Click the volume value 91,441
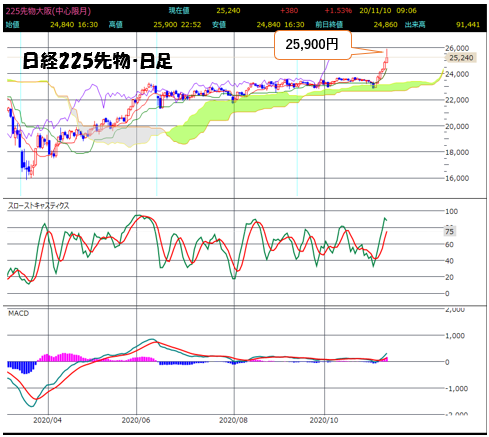 468,25
